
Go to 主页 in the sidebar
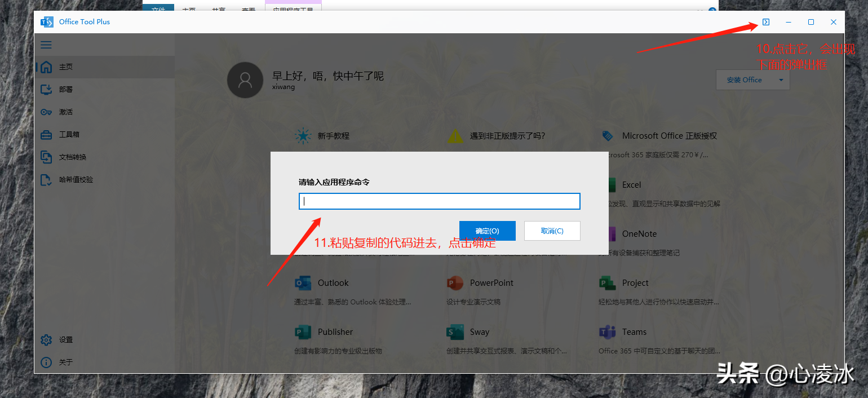[x=104, y=67]
